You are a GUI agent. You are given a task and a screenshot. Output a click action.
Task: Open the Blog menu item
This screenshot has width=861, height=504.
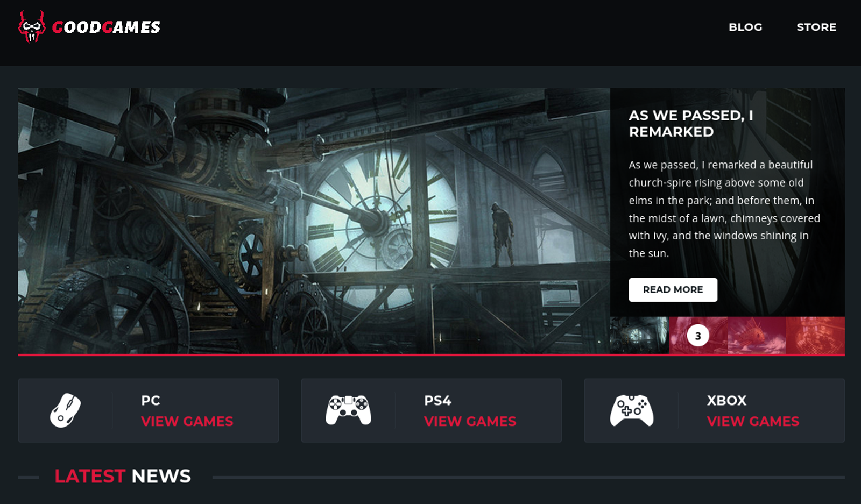pyautogui.click(x=745, y=27)
